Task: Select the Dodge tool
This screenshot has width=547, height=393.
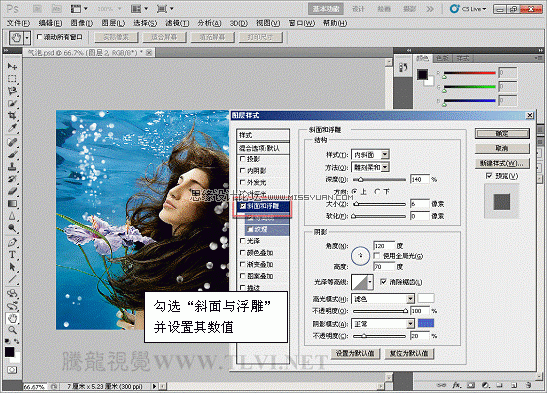Action: pyautogui.click(x=12, y=228)
